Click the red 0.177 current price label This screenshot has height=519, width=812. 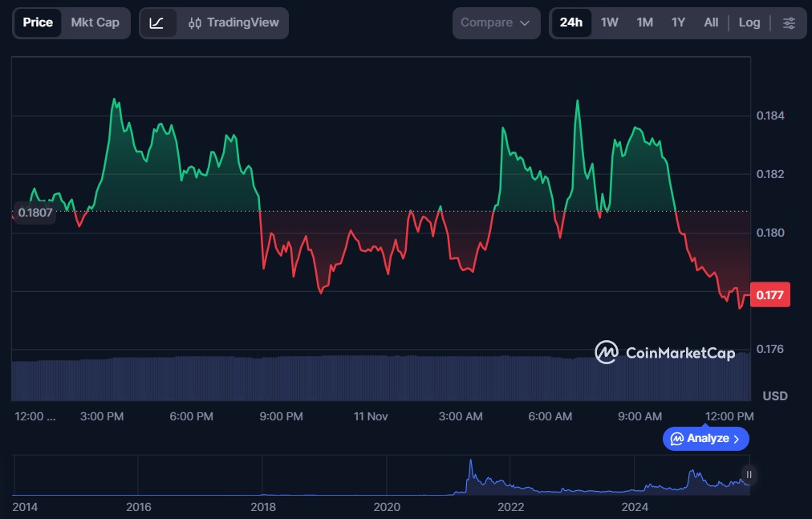click(769, 295)
